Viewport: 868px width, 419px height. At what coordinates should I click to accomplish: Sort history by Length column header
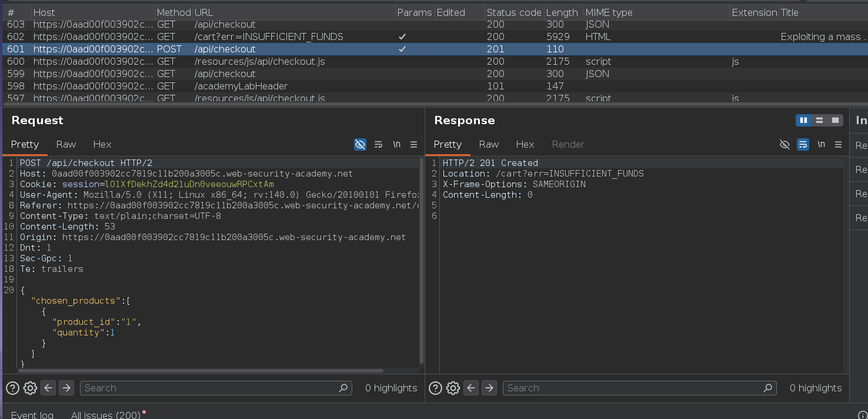(x=563, y=12)
